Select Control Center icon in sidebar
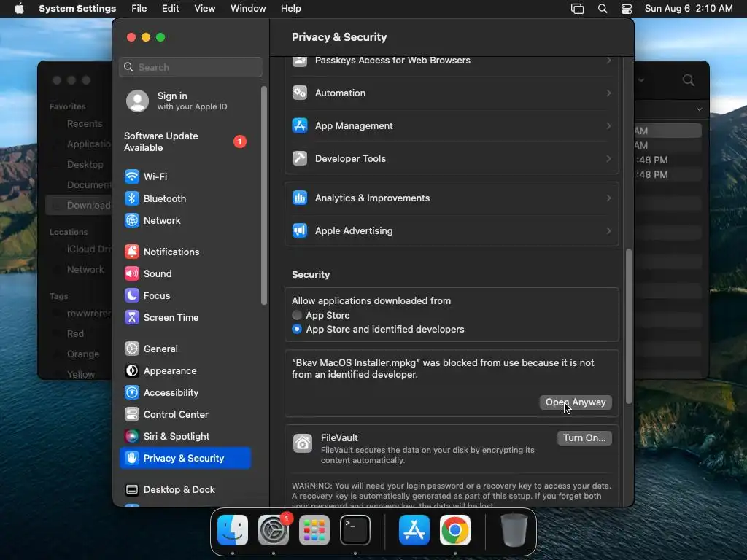Screen dimensions: 747x560 coord(132,415)
